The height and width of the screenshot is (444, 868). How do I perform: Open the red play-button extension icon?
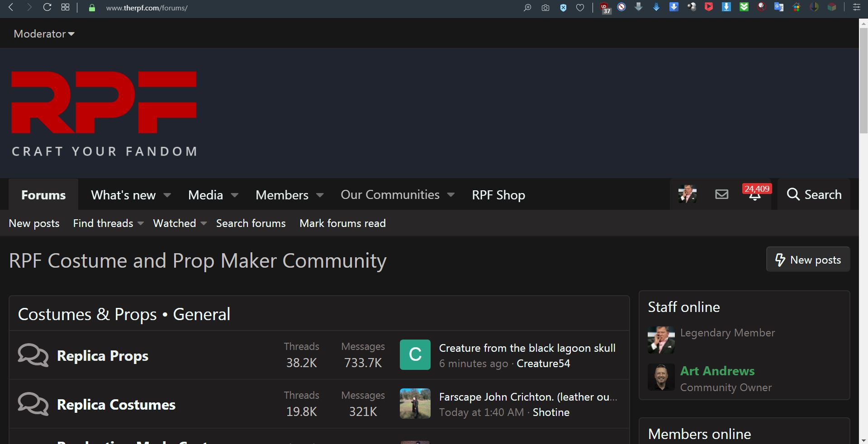[709, 7]
